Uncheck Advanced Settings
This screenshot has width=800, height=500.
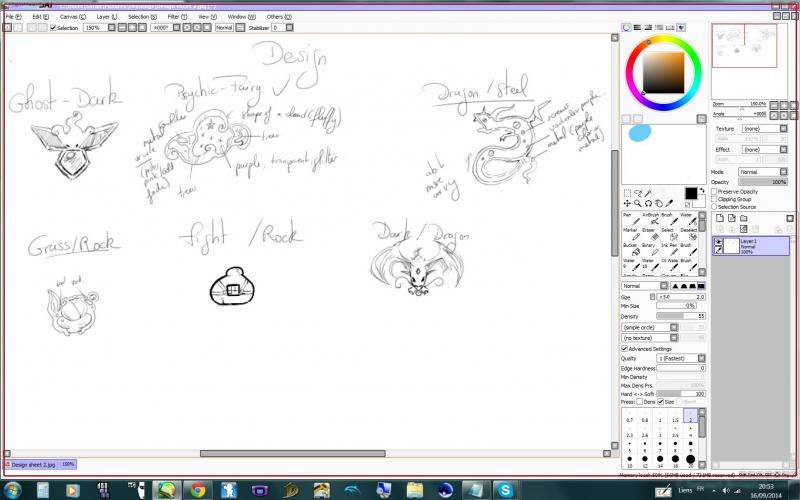tap(624, 349)
